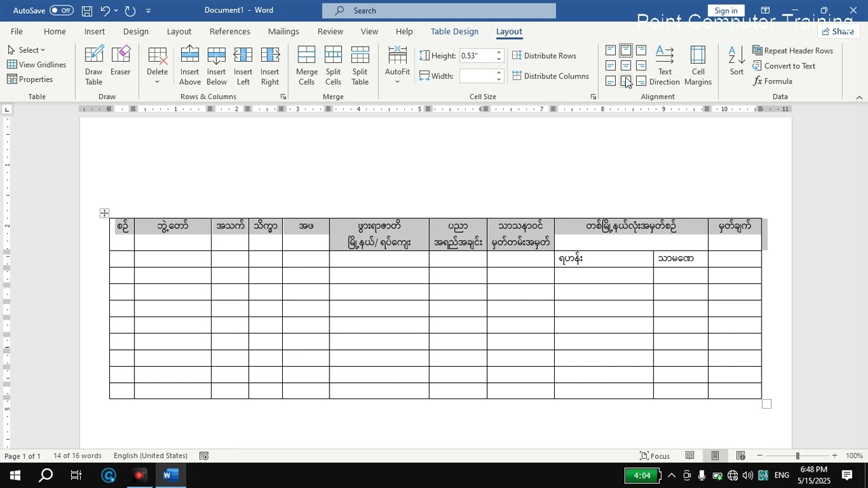Align text bottom right in cell
868x488 pixels.
pos(641,81)
